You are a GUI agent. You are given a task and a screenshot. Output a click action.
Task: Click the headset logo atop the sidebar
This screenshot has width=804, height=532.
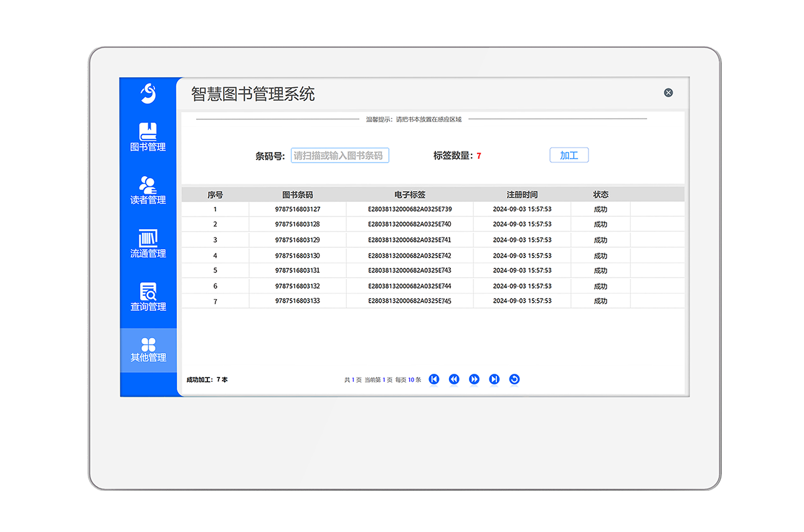148,92
